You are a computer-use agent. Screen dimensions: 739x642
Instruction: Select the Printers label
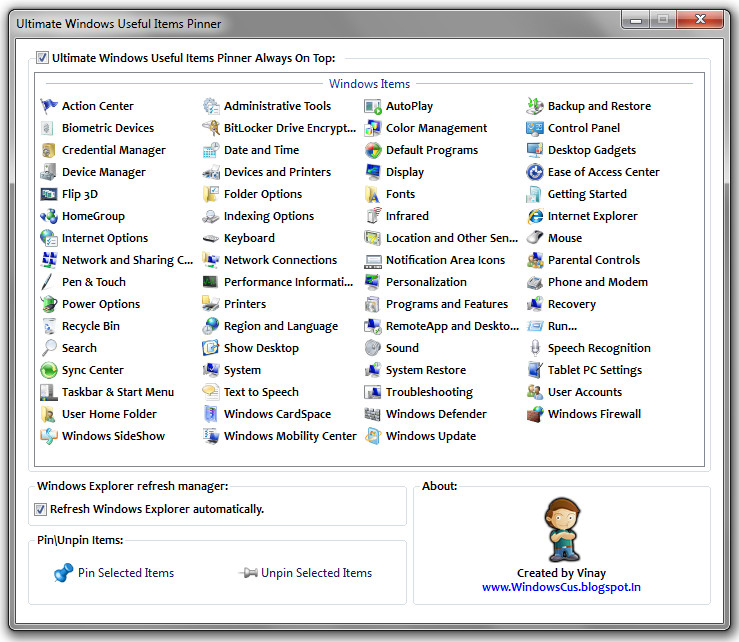[x=245, y=304]
